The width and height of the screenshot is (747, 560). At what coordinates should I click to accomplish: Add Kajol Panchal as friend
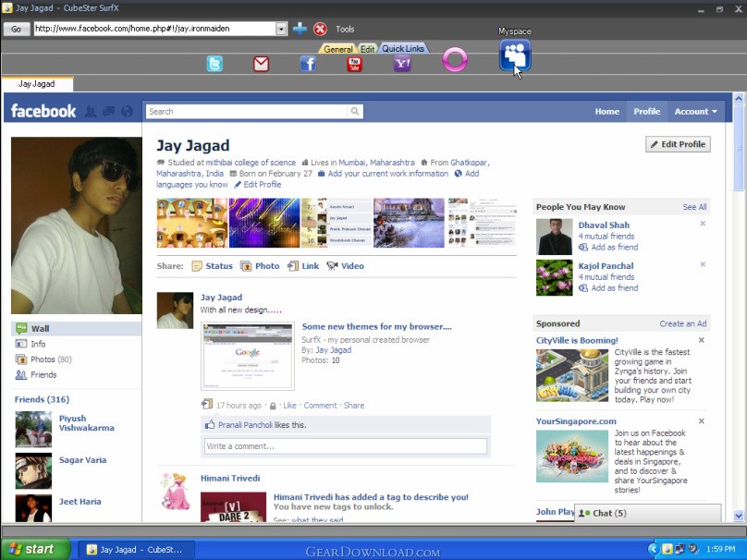(615, 288)
